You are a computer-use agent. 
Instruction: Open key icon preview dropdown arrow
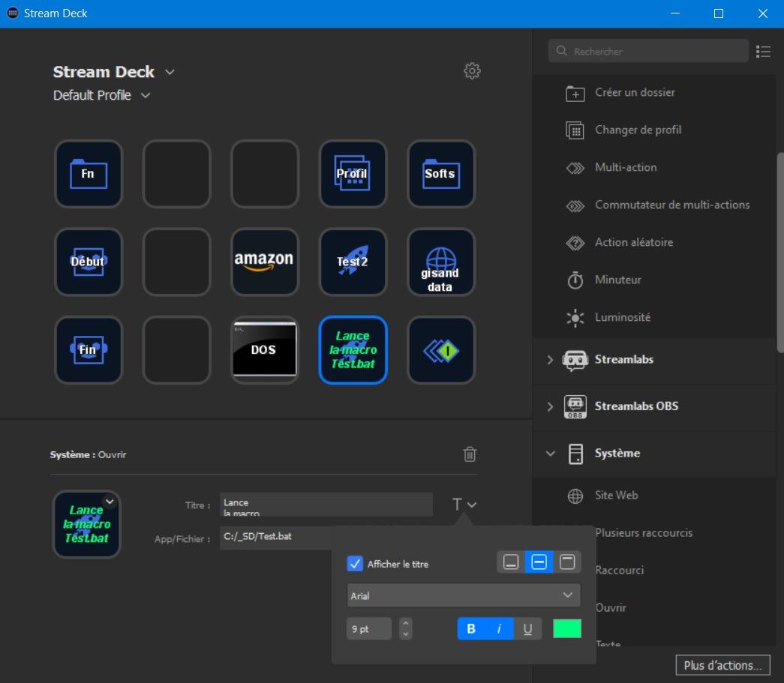(110, 502)
